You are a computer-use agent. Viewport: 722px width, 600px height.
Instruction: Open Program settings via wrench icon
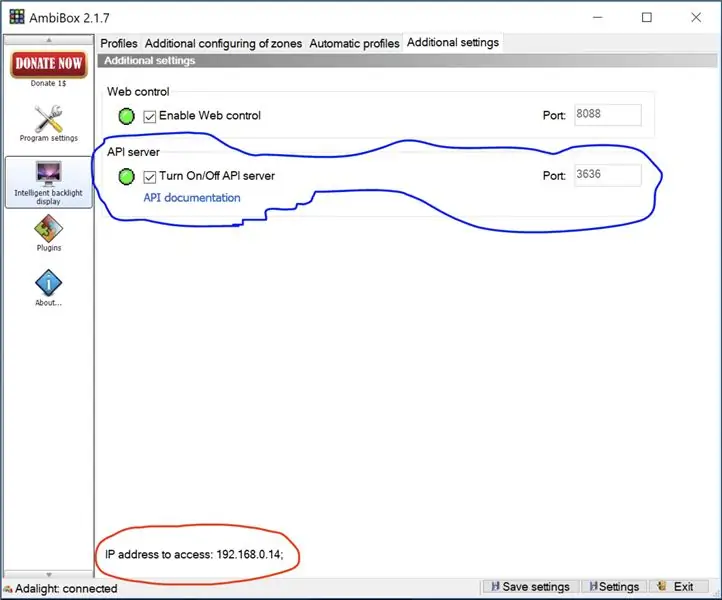pos(48,119)
